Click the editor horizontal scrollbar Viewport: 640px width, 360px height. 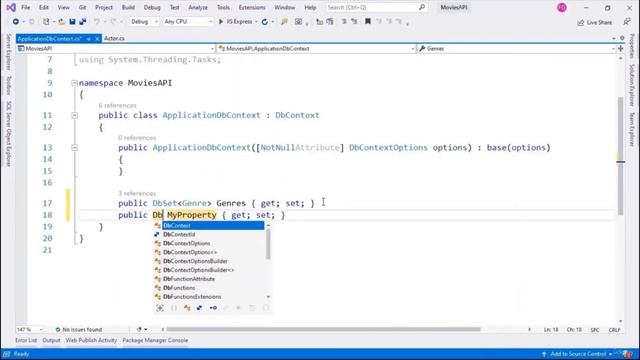click(323, 329)
